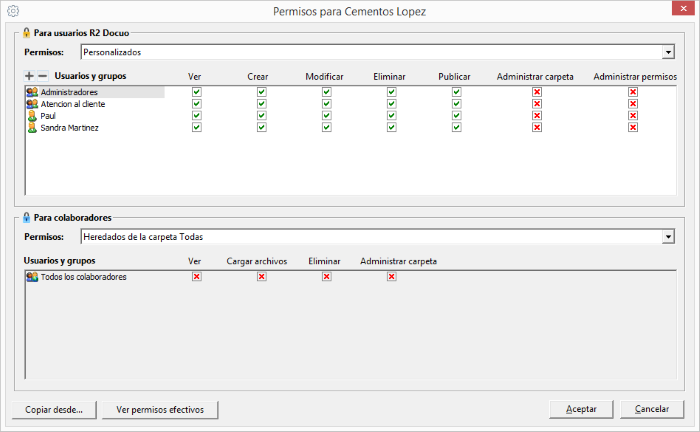The image size is (700, 432).
Task: Click the Todos los colaboradores group icon
Action: coord(32,277)
